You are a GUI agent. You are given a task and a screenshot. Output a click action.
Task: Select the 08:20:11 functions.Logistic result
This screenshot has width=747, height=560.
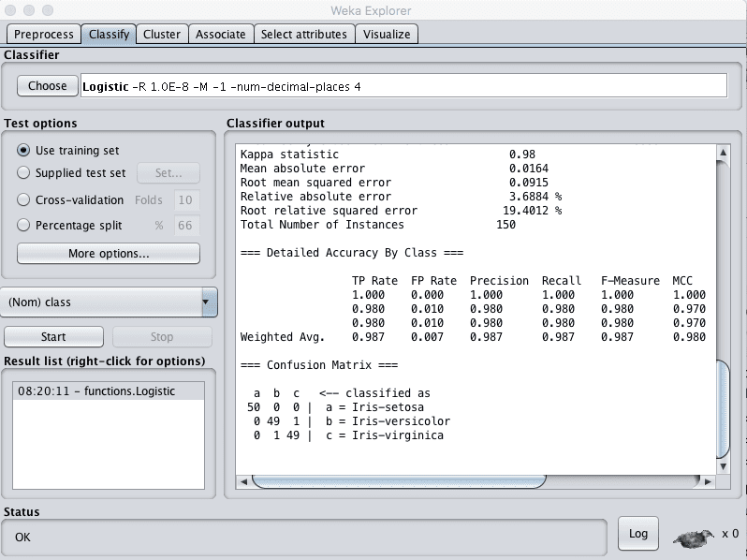tap(109, 391)
